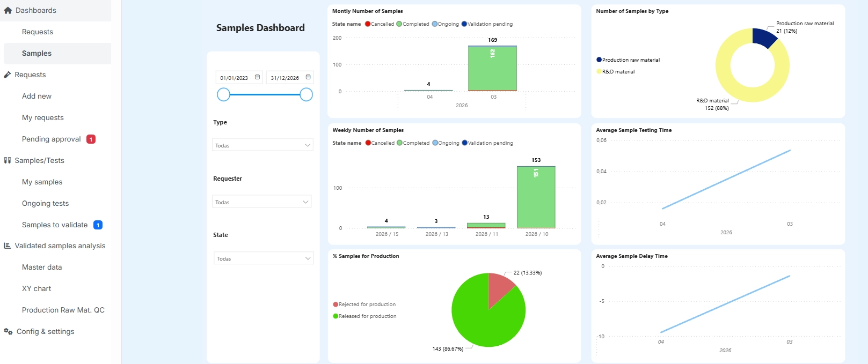Click the Montly Number of Samples title
This screenshot has width=868, height=364.
(x=368, y=11)
